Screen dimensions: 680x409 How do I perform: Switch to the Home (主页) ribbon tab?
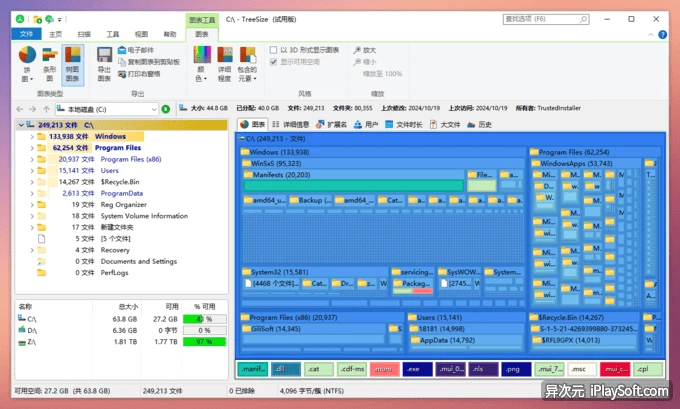click(x=56, y=34)
